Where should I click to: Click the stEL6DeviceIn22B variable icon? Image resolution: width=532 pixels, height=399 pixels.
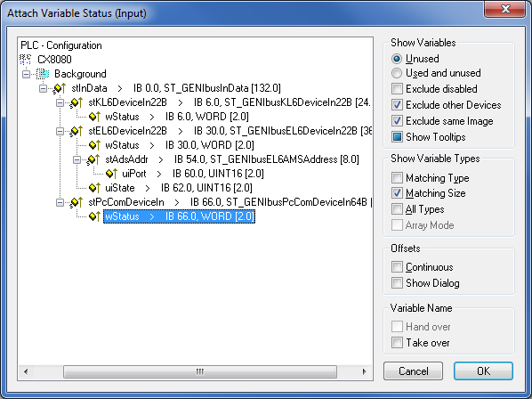click(77, 131)
